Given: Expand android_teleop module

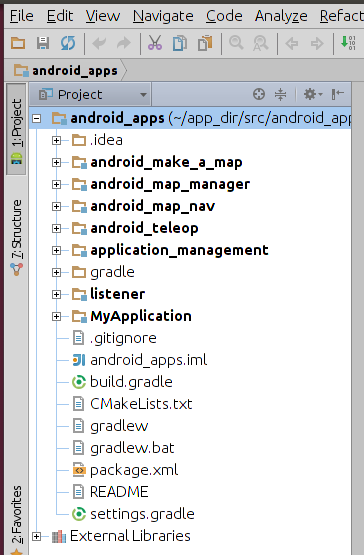Looking at the screenshot, I should point(56,228).
